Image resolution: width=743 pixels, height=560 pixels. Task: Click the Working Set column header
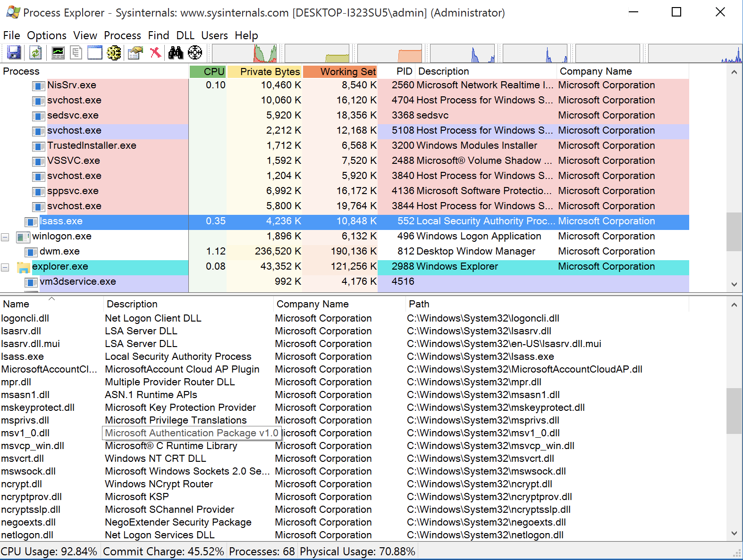(347, 71)
